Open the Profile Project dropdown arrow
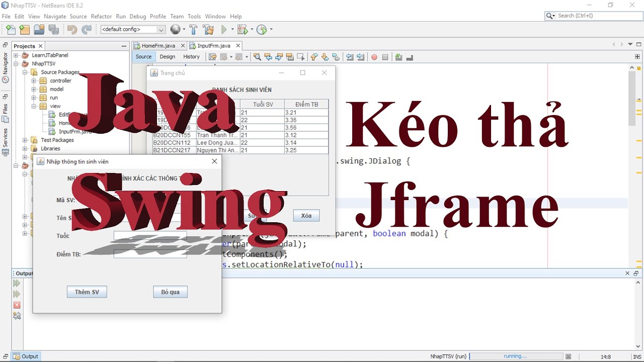Image resolution: width=644 pixels, height=362 pixels. pos(271,30)
